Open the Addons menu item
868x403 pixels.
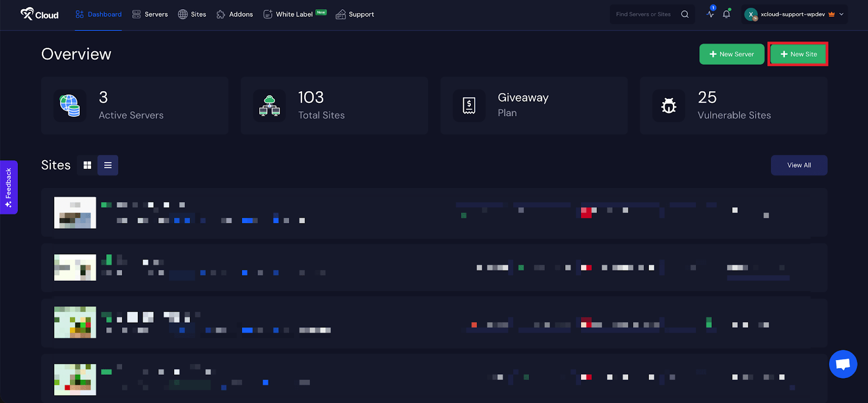(x=235, y=14)
